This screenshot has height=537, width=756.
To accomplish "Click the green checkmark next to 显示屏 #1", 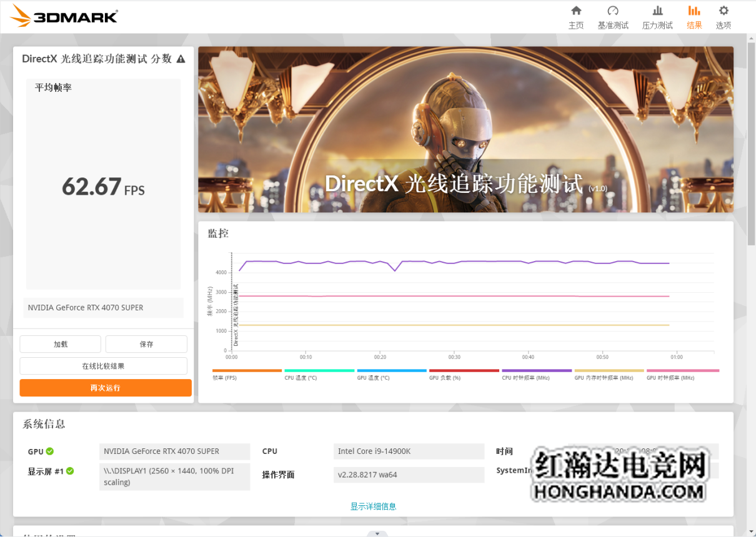I will (x=70, y=471).
